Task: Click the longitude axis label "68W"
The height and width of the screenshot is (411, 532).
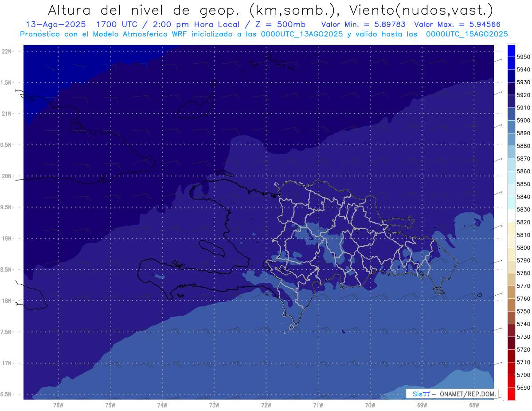Action: (x=473, y=405)
